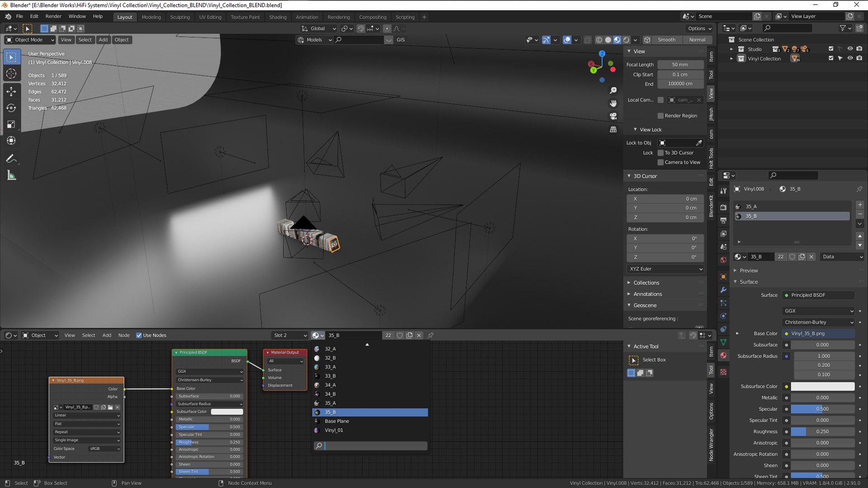Image resolution: width=868 pixels, height=488 pixels.
Task: Select the Rotate tool in toolbar
Action: (x=11, y=108)
